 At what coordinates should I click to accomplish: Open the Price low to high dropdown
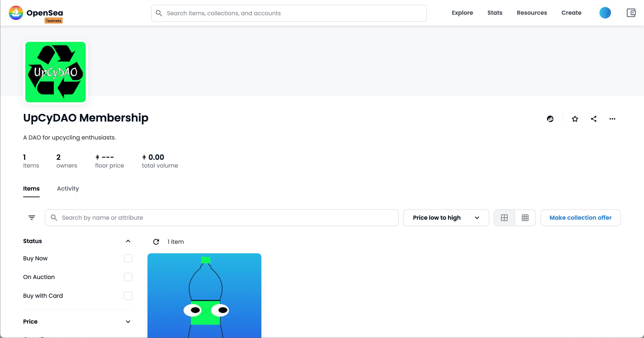(446, 218)
